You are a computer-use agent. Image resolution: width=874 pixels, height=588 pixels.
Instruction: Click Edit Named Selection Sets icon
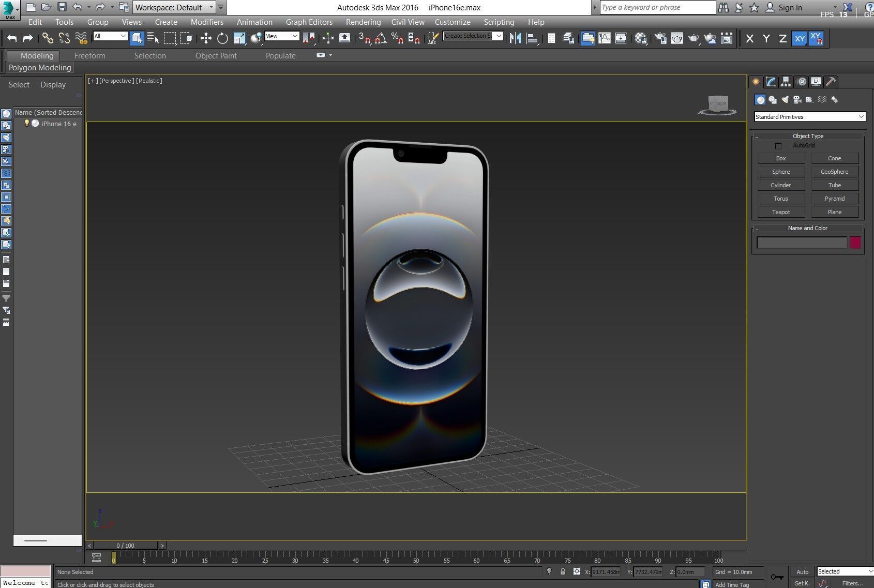click(433, 38)
